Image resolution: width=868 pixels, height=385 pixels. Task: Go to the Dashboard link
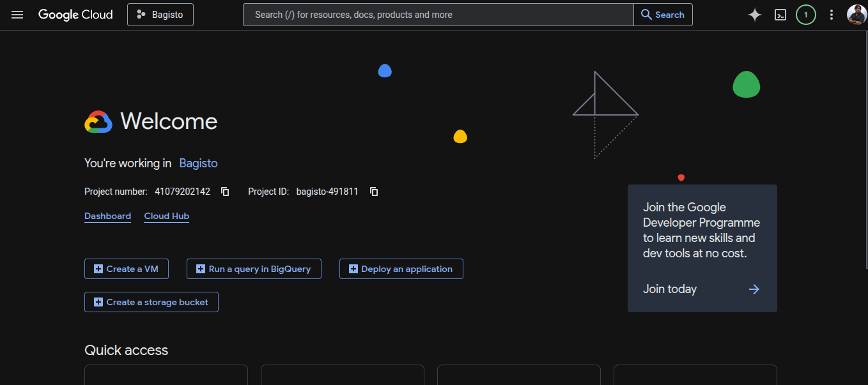point(107,216)
